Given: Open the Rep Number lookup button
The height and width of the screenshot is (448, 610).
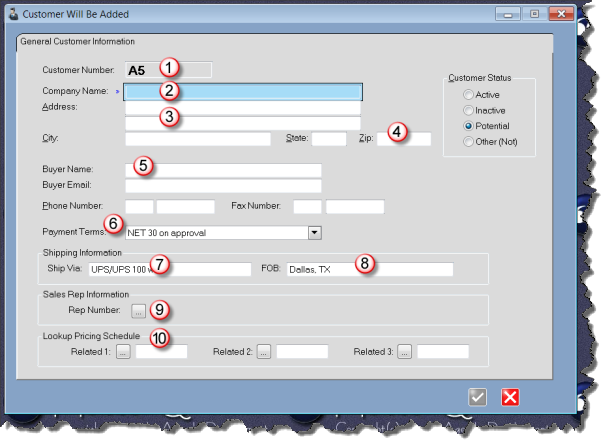Looking at the screenshot, I should (138, 311).
